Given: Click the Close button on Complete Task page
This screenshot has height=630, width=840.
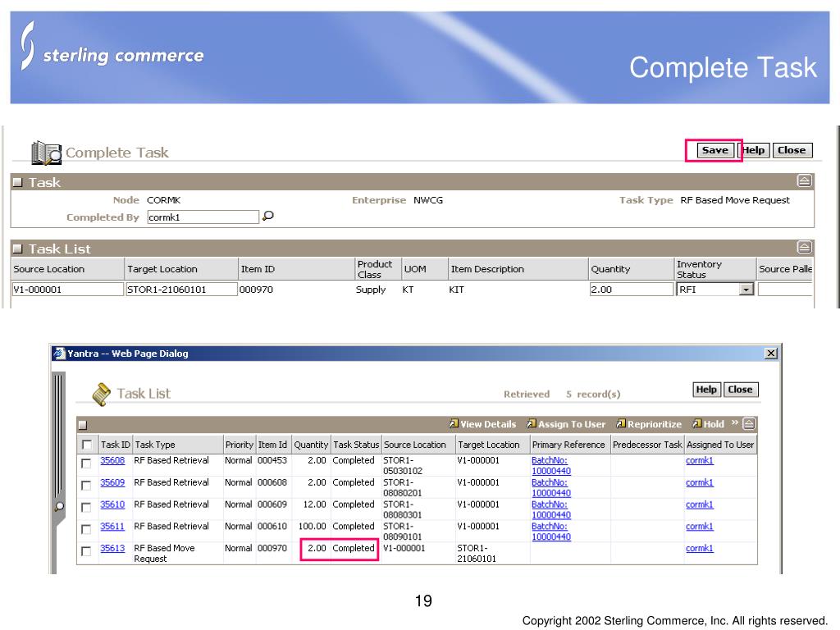Looking at the screenshot, I should tap(792, 151).
